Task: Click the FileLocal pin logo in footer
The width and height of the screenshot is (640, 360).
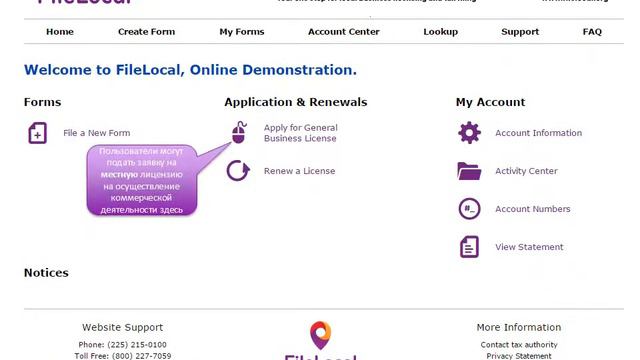Action: click(320, 336)
